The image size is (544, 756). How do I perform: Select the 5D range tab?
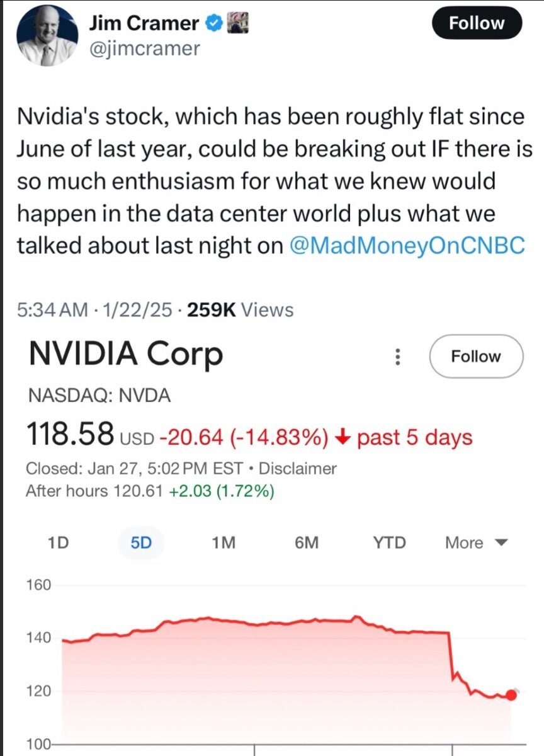pos(141,542)
